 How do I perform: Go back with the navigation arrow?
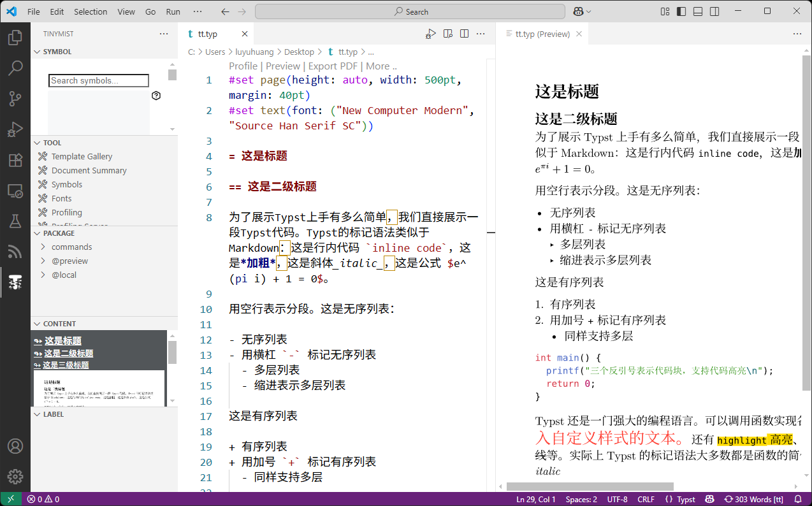225,11
